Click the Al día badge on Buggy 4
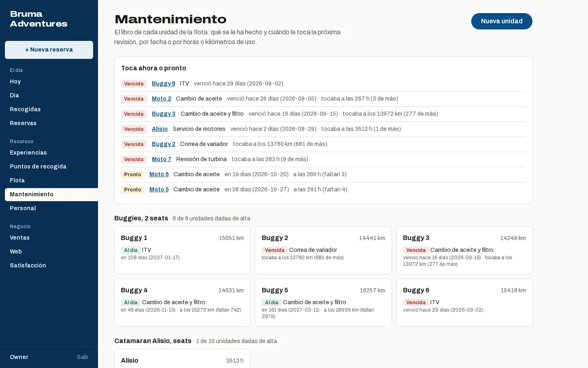 point(131,303)
